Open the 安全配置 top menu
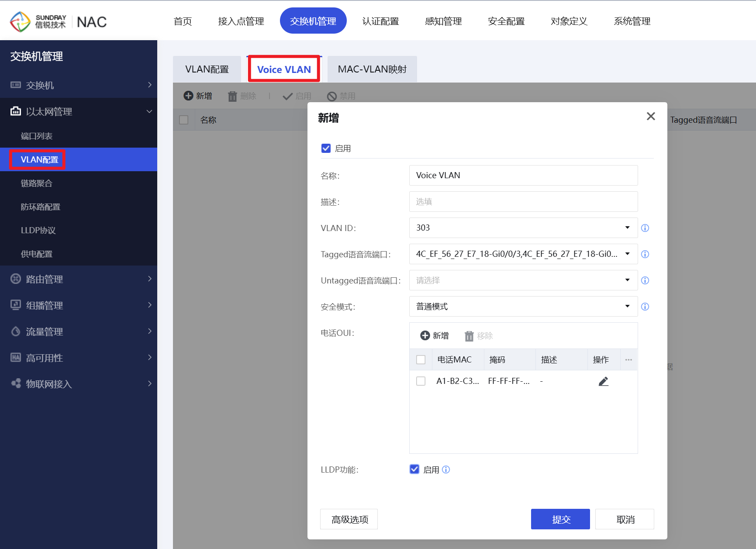This screenshot has height=549, width=756. [x=506, y=21]
